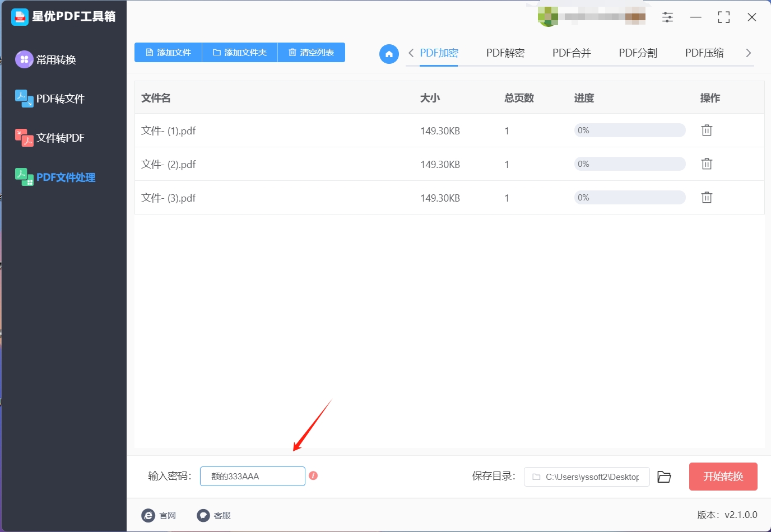Click the 总页数 column header
Image resolution: width=771 pixels, height=532 pixels.
coord(519,98)
